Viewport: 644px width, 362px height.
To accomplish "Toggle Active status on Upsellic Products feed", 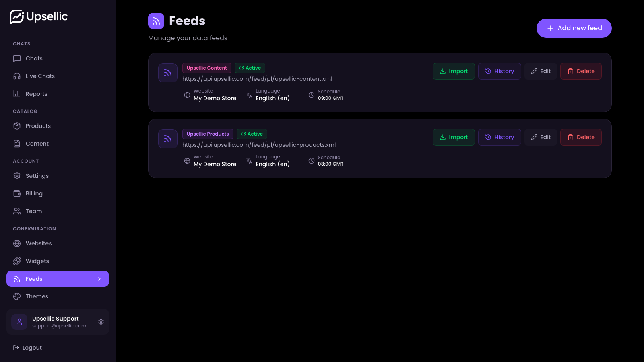I will click(x=252, y=134).
